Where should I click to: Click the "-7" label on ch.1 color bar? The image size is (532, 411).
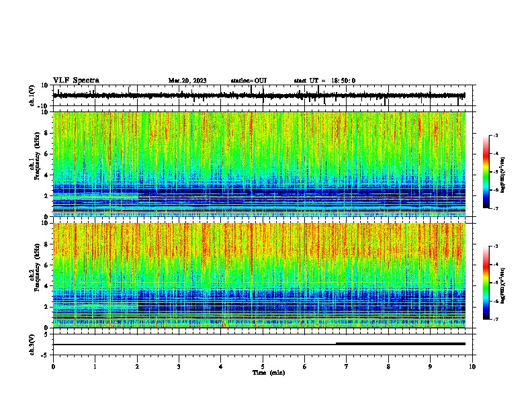[495, 208]
